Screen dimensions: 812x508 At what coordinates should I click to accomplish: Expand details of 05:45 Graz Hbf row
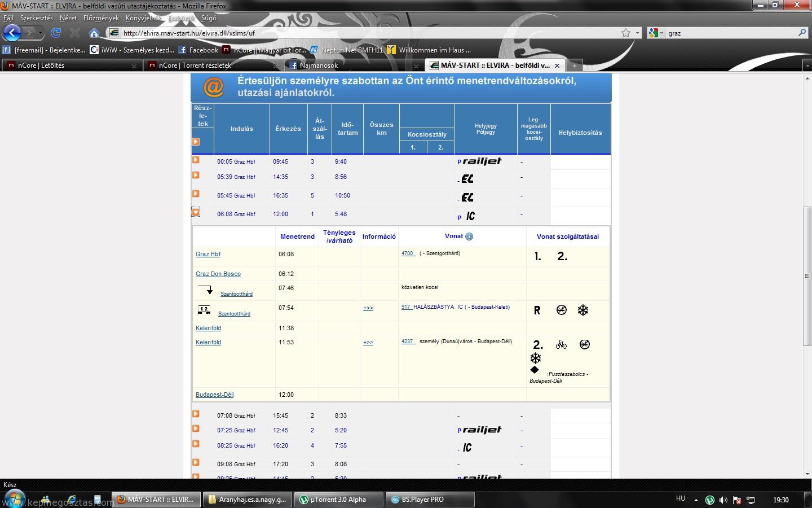coord(196,194)
